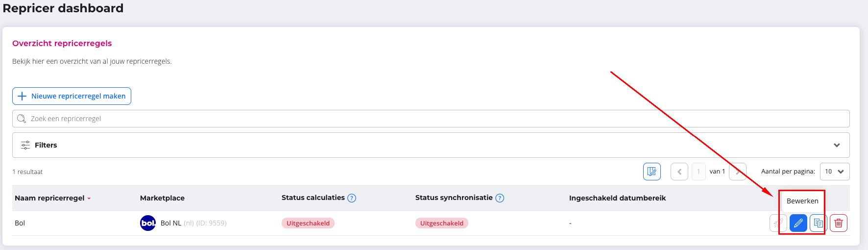Click Nieuwe repricerregel maken button
Screen dimensions: 868x250
coord(72,96)
